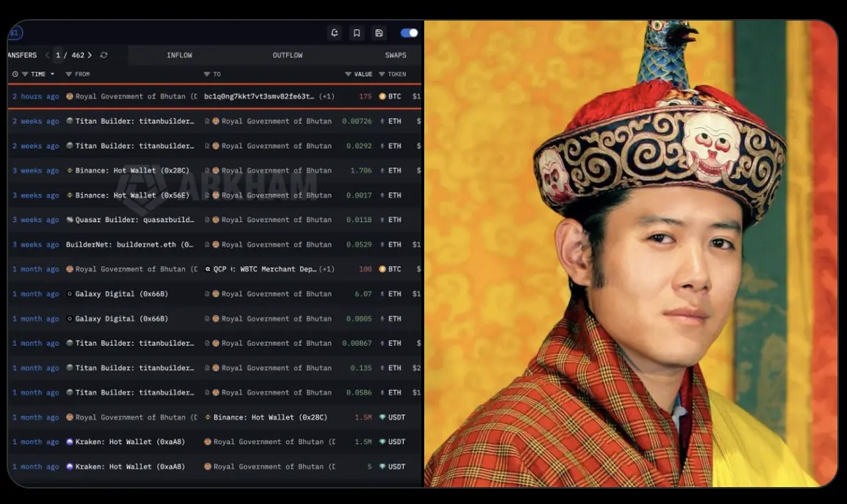
Task: Switch to the OUTFLOW tab
Action: click(287, 54)
